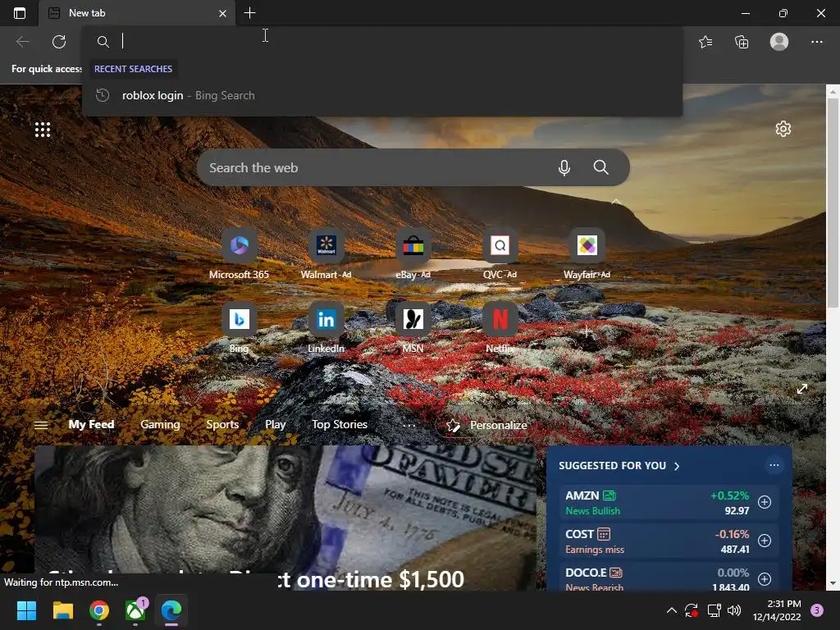
Task: Add a new quick link site
Action: [x=587, y=331]
